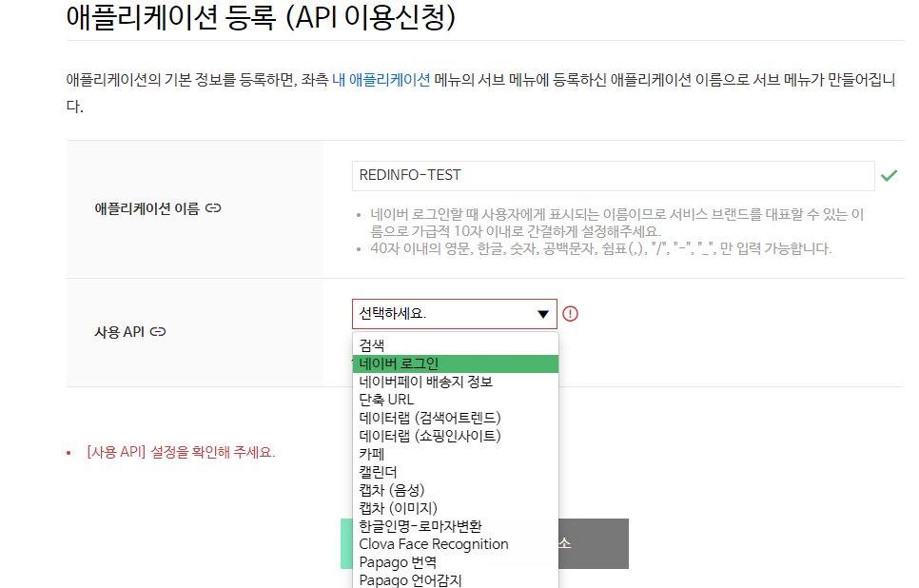The width and height of the screenshot is (919, 588).
Task: Select Clova Face Recognition option
Action: [456, 544]
